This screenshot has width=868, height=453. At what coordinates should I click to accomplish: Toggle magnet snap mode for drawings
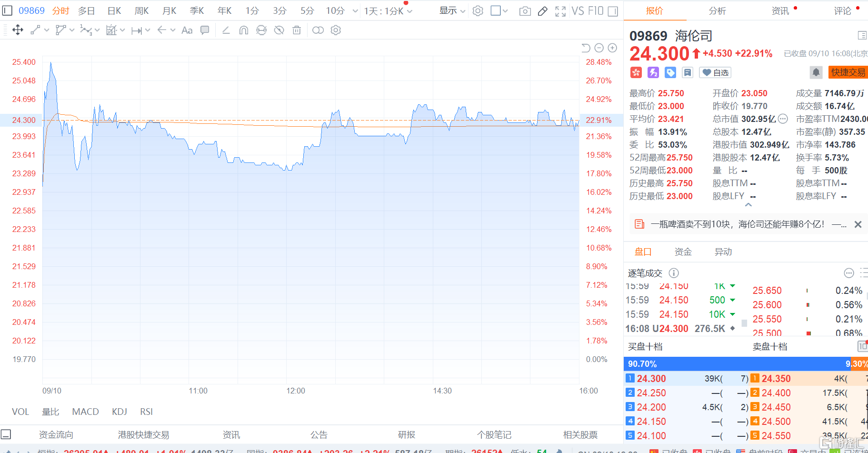244,30
